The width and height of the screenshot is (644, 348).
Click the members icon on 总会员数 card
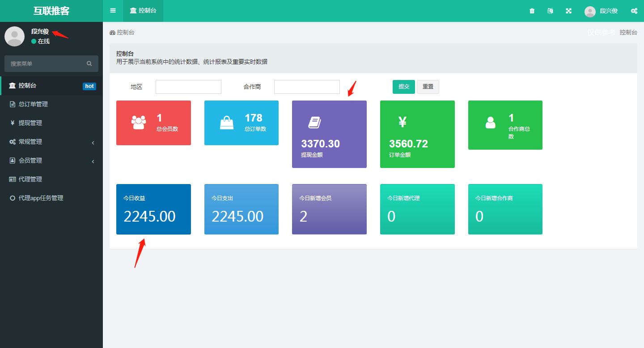[139, 122]
